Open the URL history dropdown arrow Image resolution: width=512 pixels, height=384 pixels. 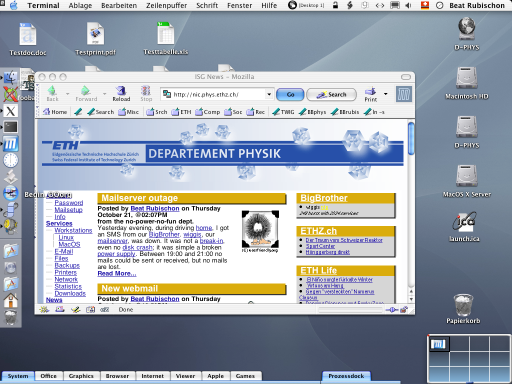(269, 94)
